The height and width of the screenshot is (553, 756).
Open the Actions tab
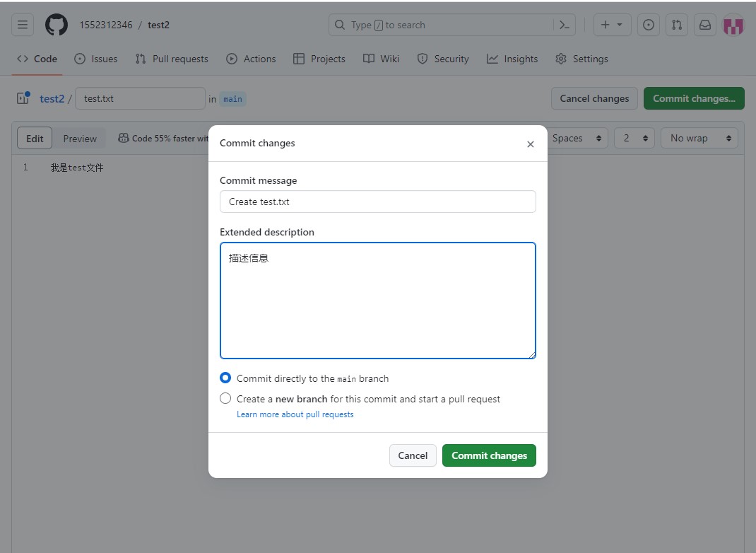pos(251,59)
